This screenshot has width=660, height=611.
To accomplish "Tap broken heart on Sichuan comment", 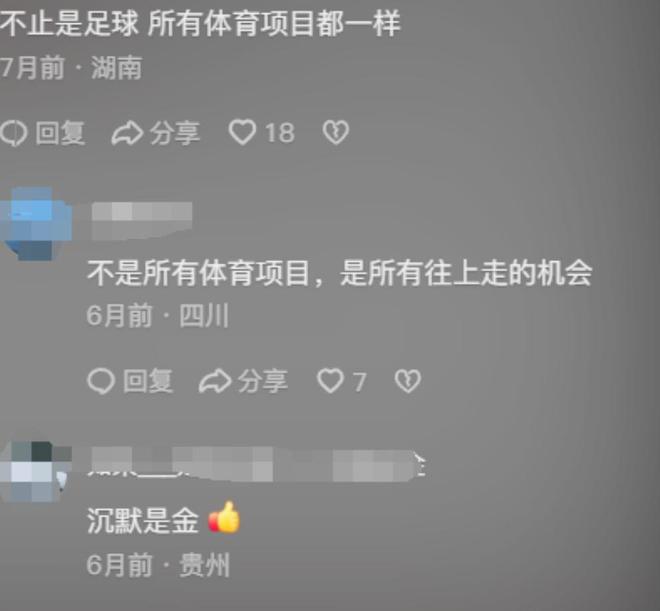I will pyautogui.click(x=407, y=381).
